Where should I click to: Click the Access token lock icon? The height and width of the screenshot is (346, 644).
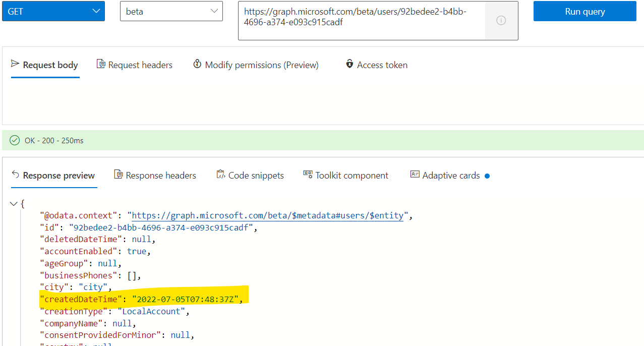pyautogui.click(x=349, y=65)
